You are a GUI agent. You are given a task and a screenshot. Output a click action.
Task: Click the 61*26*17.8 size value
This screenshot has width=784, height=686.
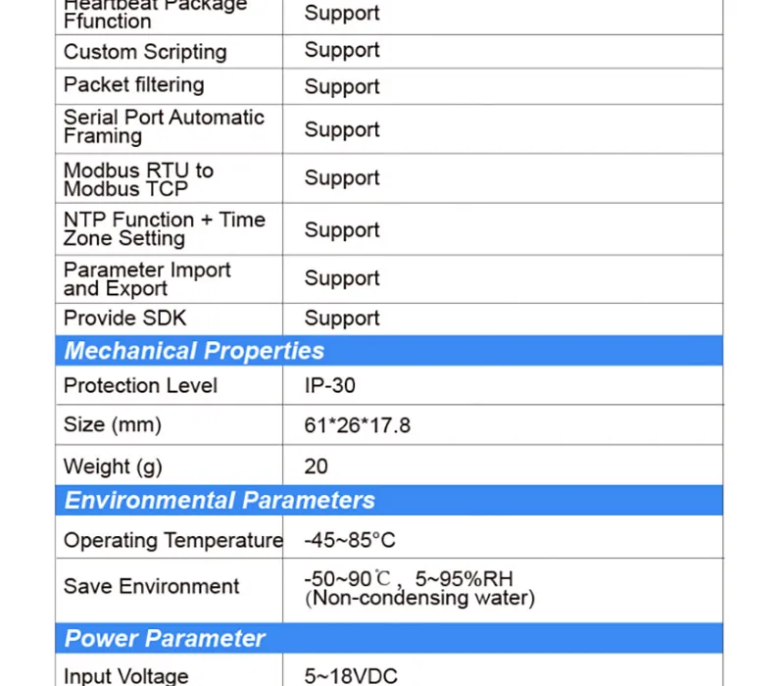coord(357,425)
